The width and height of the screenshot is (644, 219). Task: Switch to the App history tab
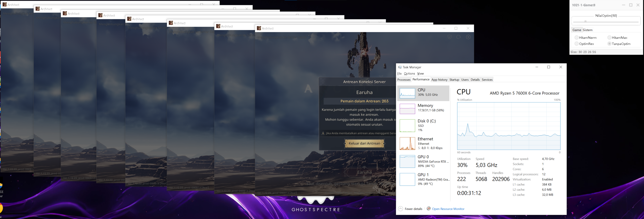coord(439,80)
